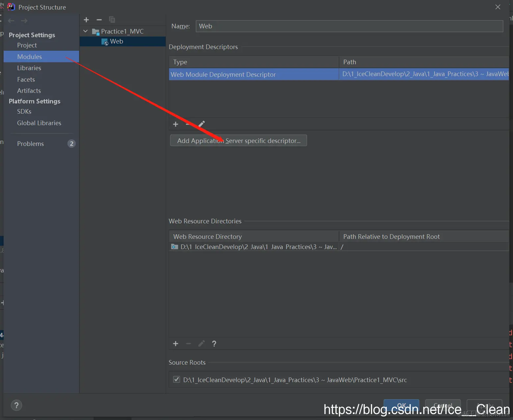The image size is (513, 420).
Task: Open the SDKs section
Action: click(24, 111)
